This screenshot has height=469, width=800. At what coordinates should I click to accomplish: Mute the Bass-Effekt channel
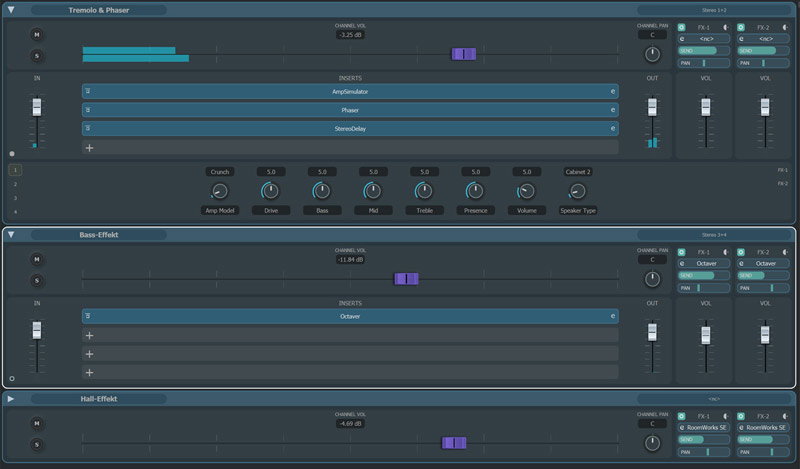point(37,259)
